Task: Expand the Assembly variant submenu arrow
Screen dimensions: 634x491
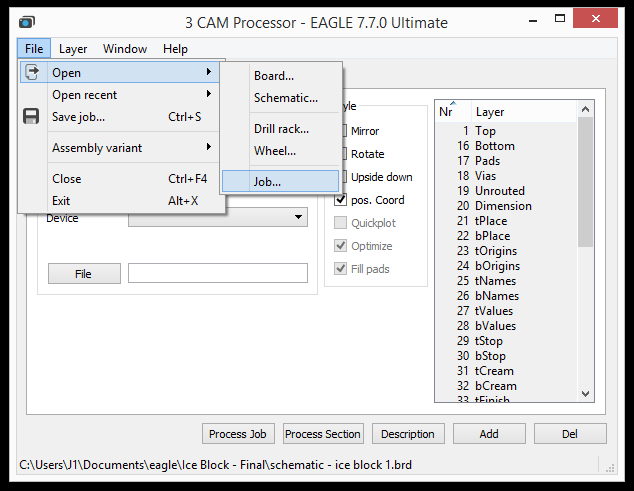Action: [x=209, y=146]
